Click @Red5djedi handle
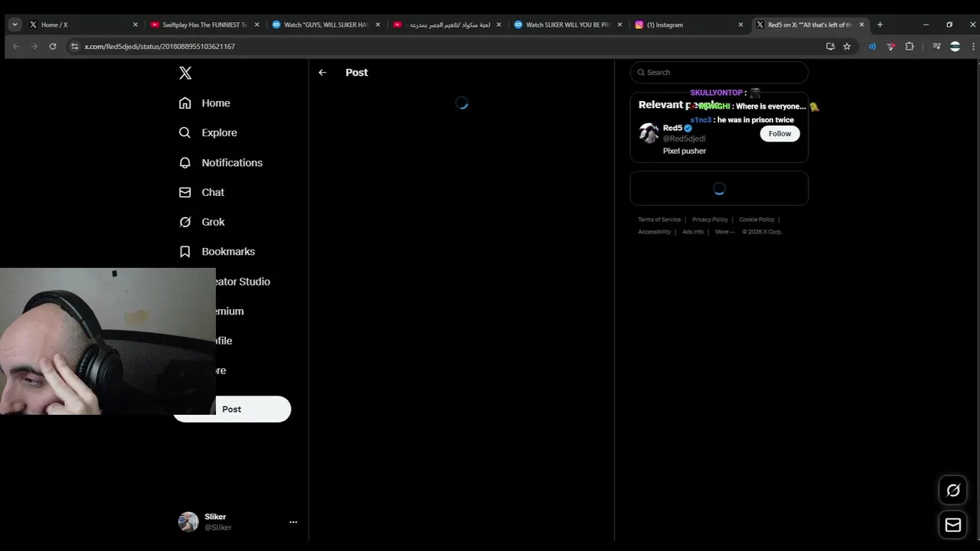980x551 pixels. tap(684, 139)
